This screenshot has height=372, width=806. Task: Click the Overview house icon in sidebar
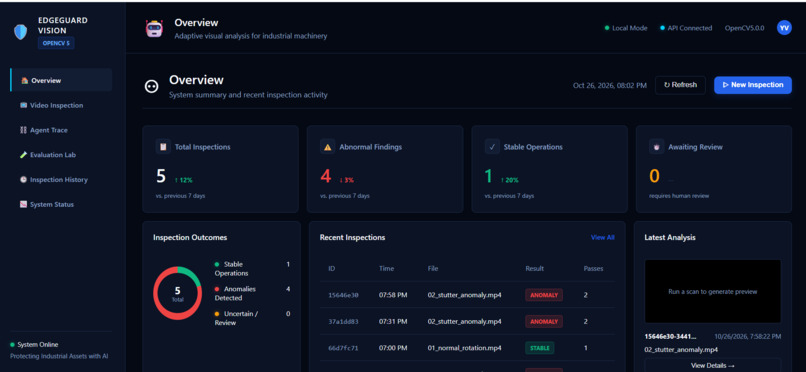25,81
